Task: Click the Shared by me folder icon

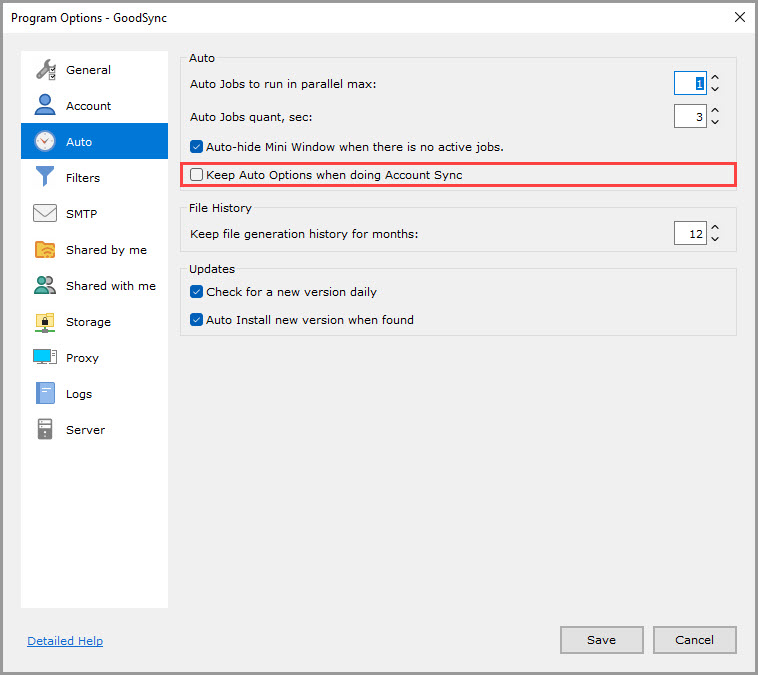Action: click(45, 249)
